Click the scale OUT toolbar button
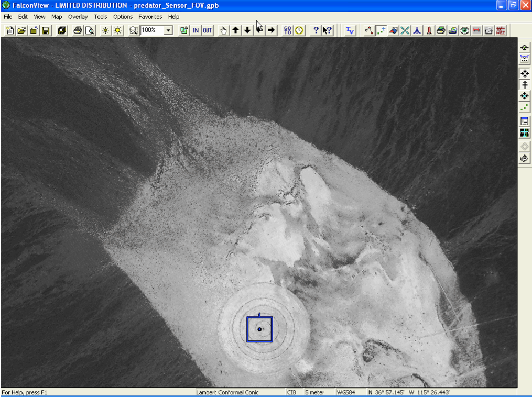Screen dimensions: 532x398 pyautogui.click(x=208, y=30)
